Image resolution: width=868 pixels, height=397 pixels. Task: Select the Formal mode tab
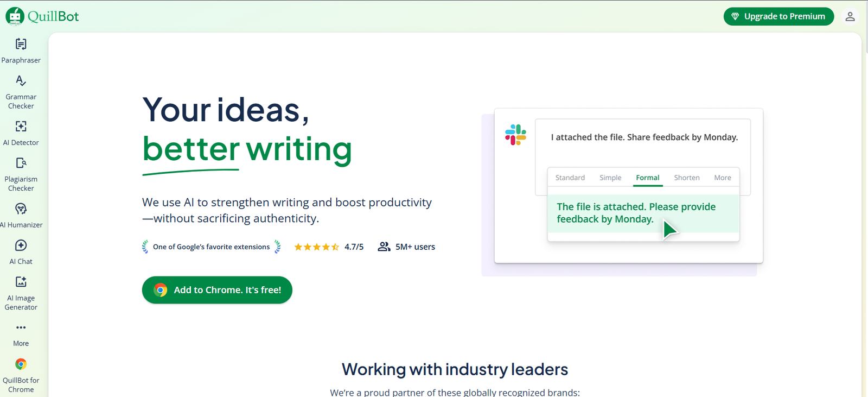click(648, 178)
